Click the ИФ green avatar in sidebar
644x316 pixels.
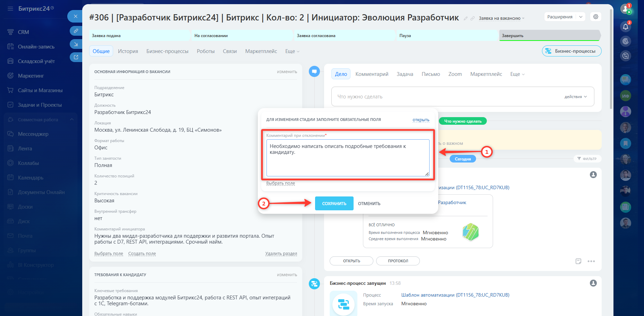[x=626, y=96]
